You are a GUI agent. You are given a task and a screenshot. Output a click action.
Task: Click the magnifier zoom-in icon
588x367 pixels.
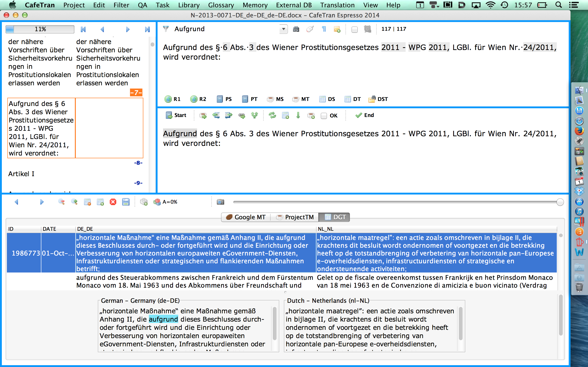74,202
